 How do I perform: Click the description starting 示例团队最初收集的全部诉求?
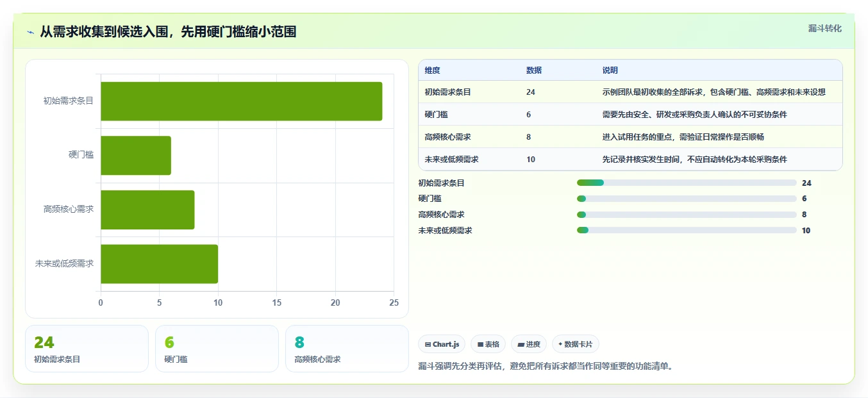714,92
